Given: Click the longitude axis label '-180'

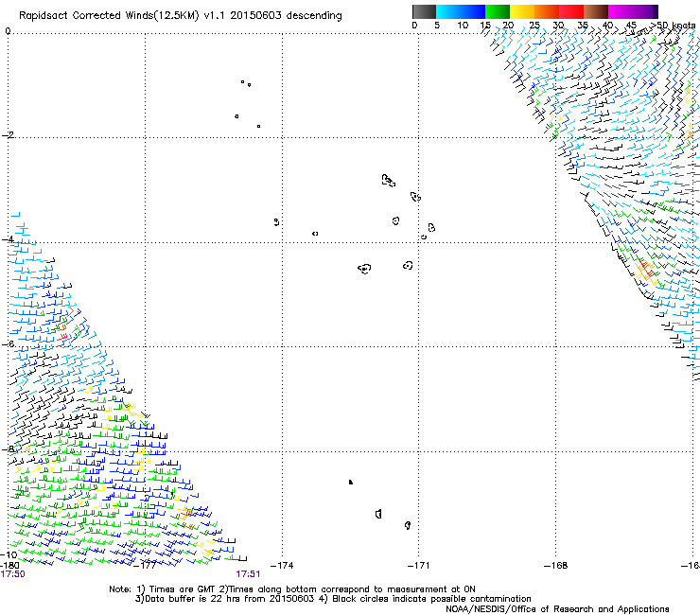Looking at the screenshot, I should [x=10, y=566].
